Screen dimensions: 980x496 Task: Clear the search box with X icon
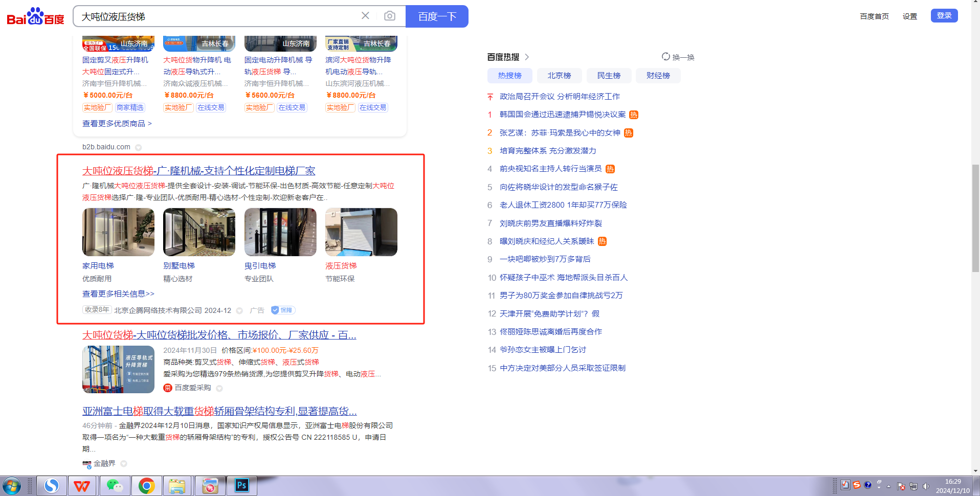[365, 16]
